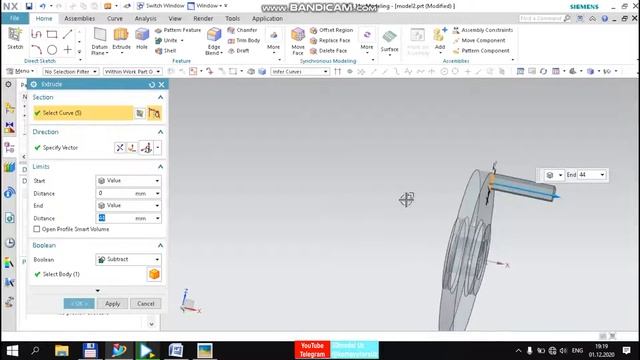Viewport: 640px width, 360px height.
Task: Collapse the Direction group
Action: pos(160,132)
